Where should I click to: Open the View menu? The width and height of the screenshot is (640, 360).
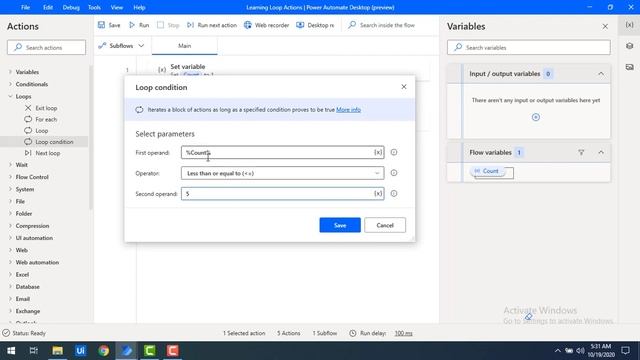tap(117, 7)
